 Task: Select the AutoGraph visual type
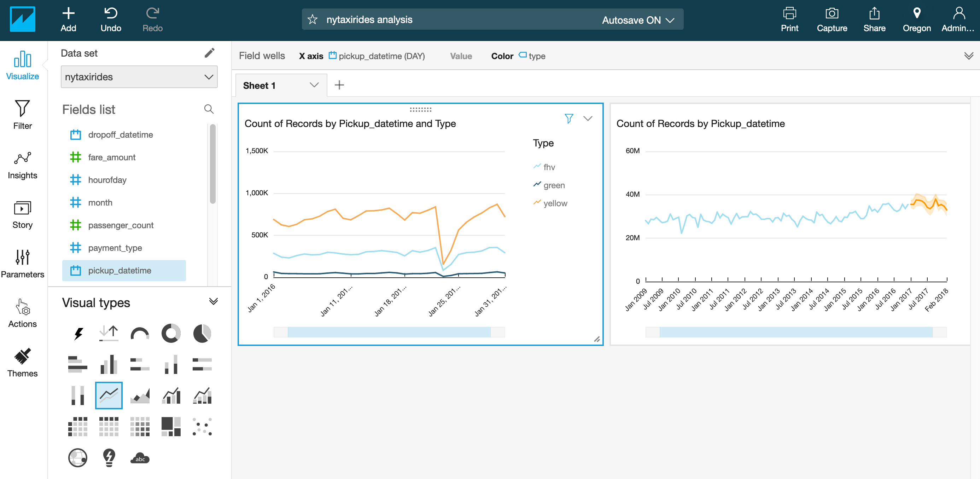[x=78, y=334]
